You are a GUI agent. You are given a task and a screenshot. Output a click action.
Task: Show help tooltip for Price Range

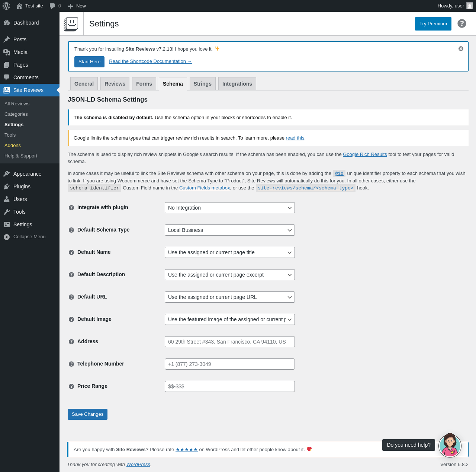pos(71,386)
